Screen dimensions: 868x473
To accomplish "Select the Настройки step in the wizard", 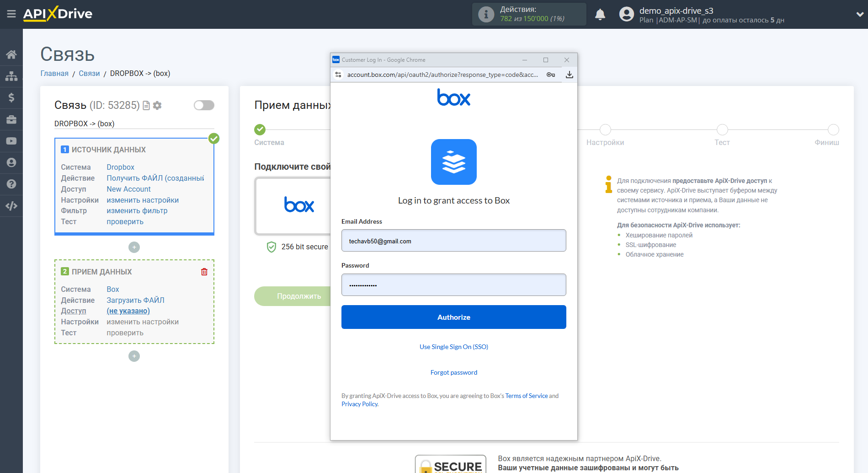I will (605, 130).
